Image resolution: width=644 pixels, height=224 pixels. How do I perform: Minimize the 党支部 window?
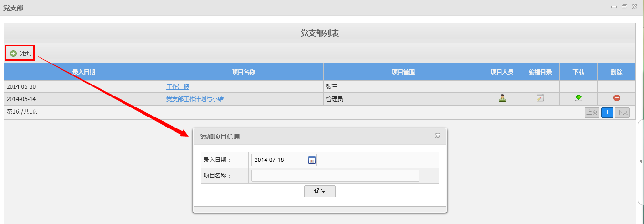click(614, 7)
